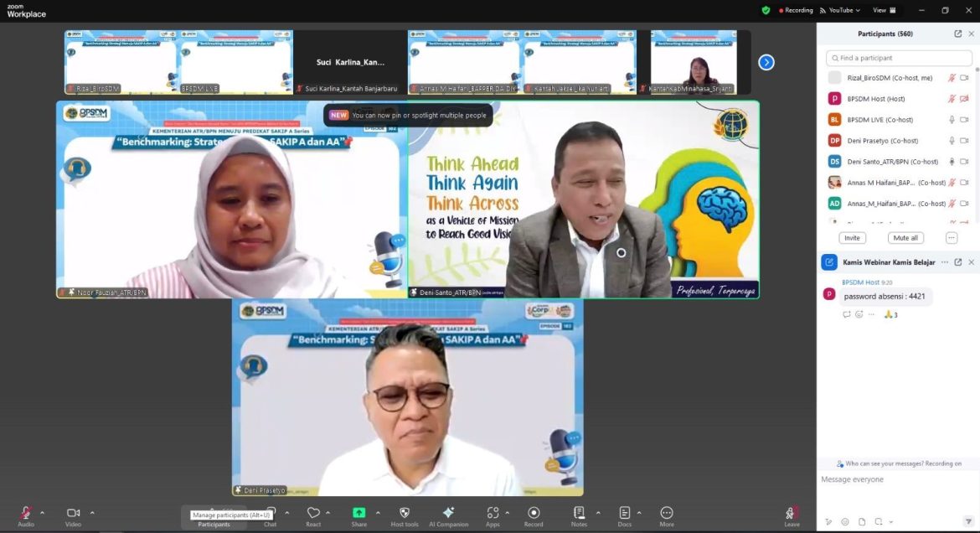Click camera icon in Deni Santo_ATR/BPN row
This screenshot has width=980, height=533.
964,162
